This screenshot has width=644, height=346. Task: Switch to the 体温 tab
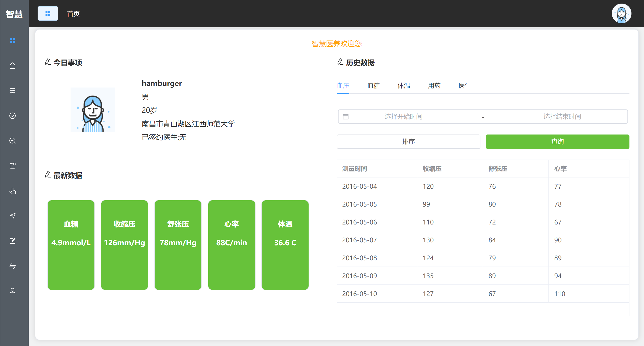[404, 86]
